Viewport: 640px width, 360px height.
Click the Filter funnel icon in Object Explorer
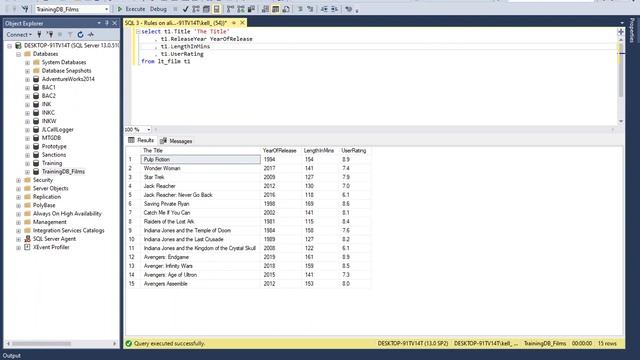[x=70, y=35]
